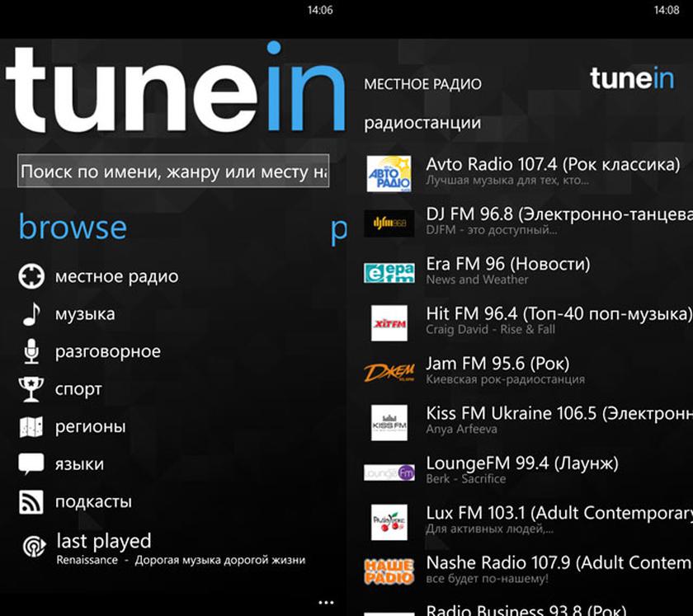Select the microphone talk icon

tap(31, 352)
